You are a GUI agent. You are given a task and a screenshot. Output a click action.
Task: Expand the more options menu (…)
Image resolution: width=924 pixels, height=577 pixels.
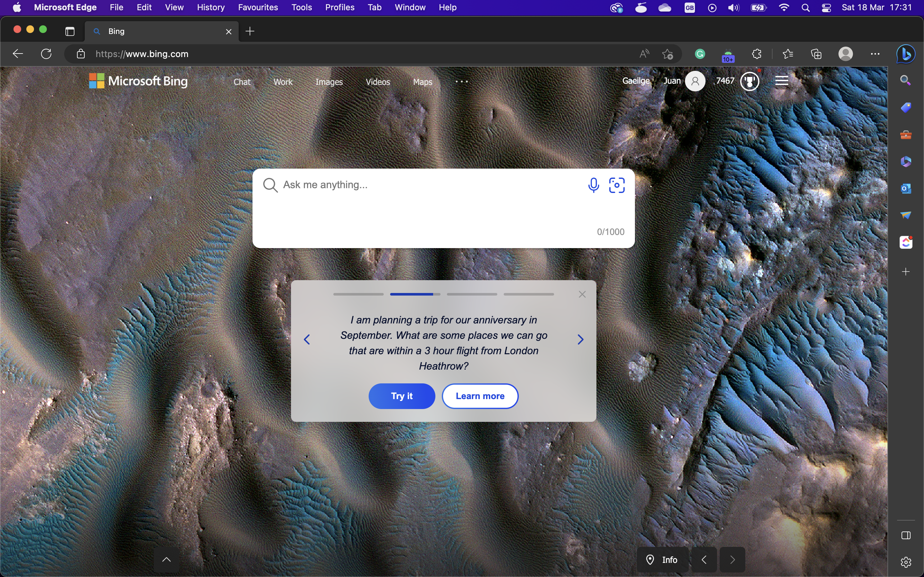(461, 81)
